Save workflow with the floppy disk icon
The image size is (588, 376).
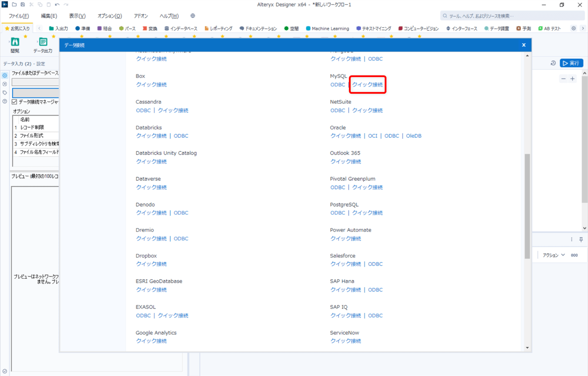pos(23,4)
